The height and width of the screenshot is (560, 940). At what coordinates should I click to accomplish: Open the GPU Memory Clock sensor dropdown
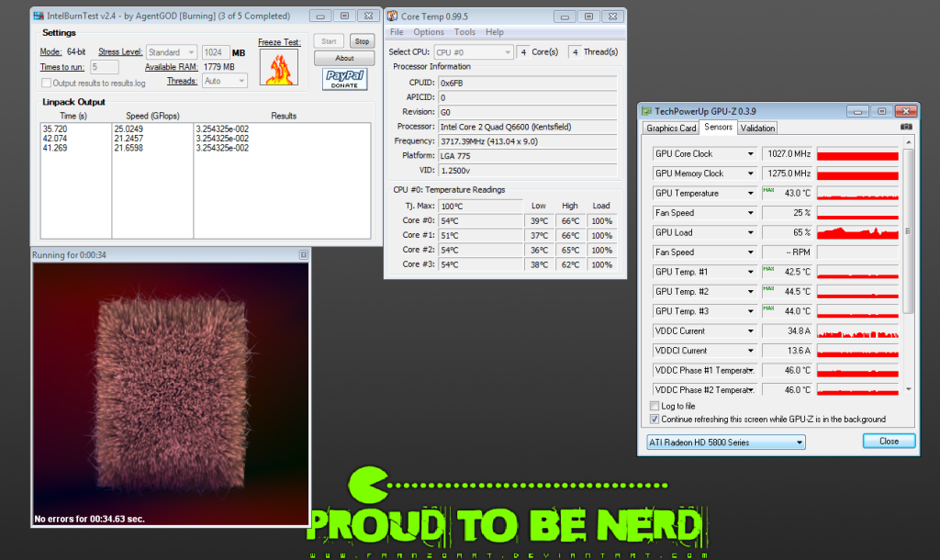tap(751, 174)
